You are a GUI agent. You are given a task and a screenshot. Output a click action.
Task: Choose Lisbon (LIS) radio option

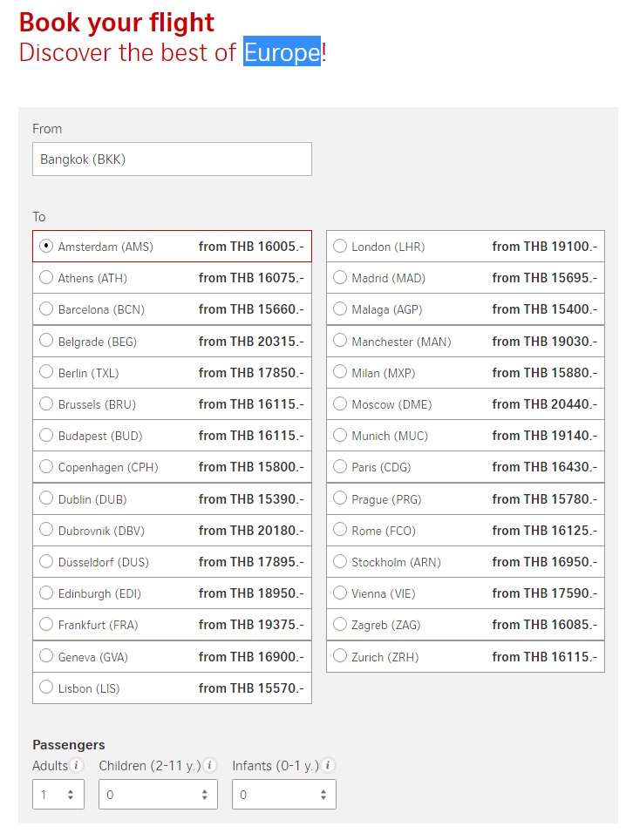[x=46, y=688]
